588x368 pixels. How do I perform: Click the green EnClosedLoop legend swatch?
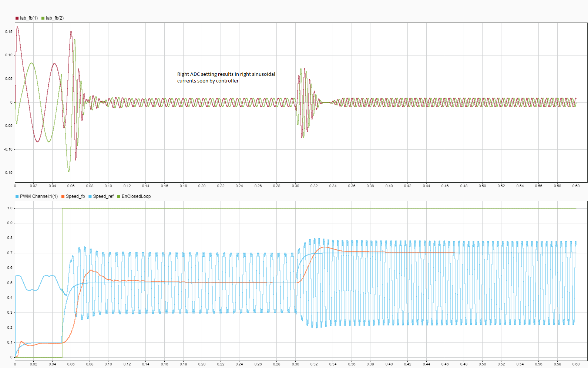pos(119,196)
